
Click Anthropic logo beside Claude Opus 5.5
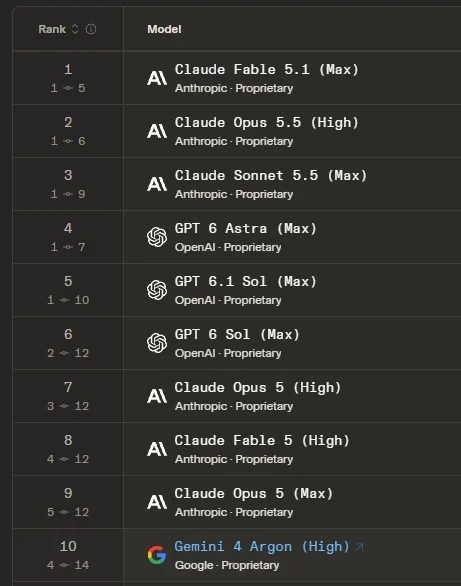point(157,131)
